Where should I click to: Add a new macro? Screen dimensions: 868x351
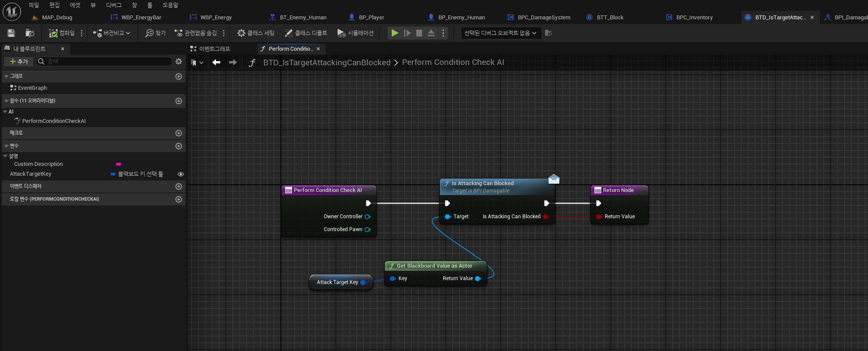(179, 133)
